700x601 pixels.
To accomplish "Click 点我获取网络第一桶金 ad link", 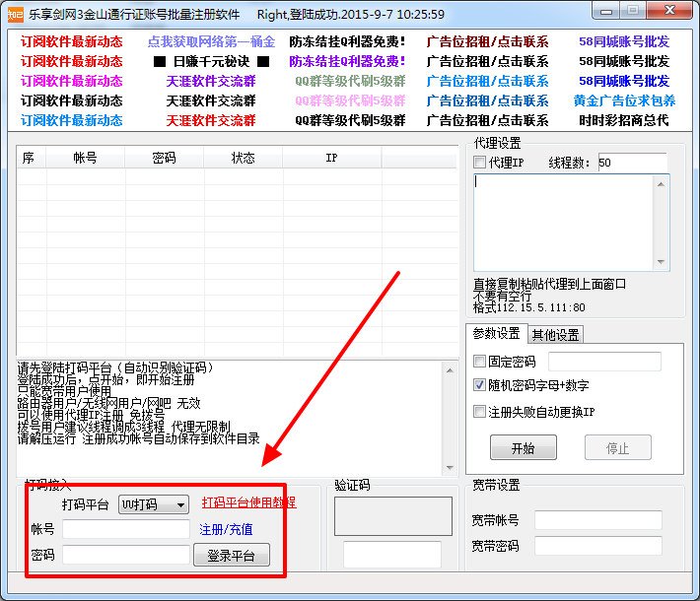I will pos(211,41).
